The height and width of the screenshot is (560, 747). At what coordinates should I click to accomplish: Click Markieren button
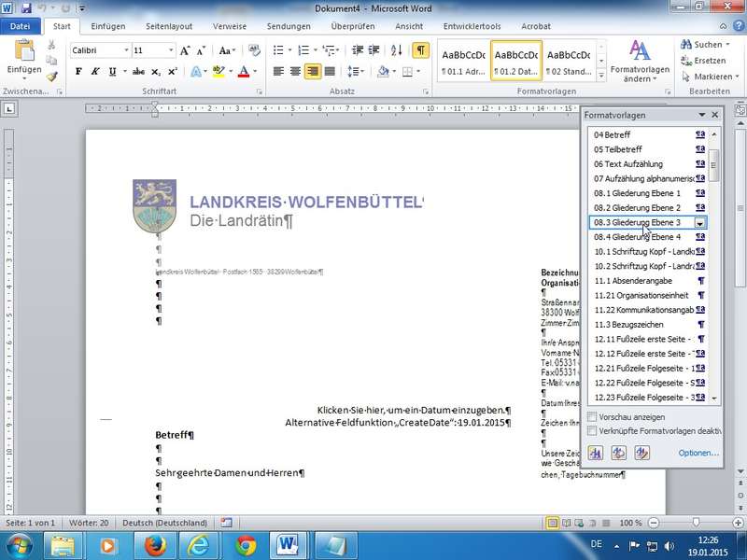(710, 77)
